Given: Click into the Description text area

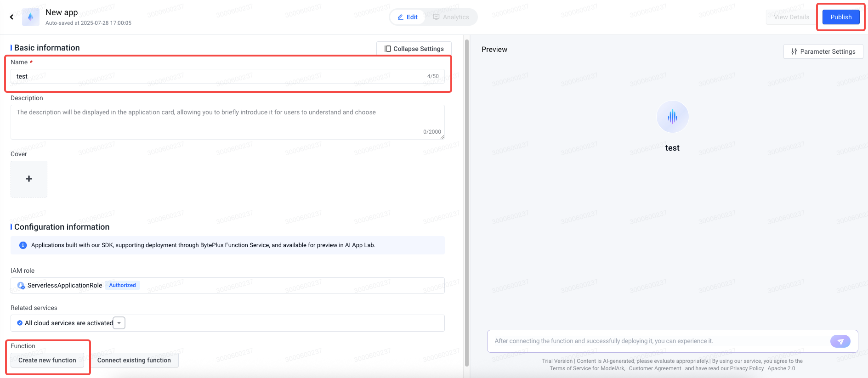Looking at the screenshot, I should click(227, 122).
